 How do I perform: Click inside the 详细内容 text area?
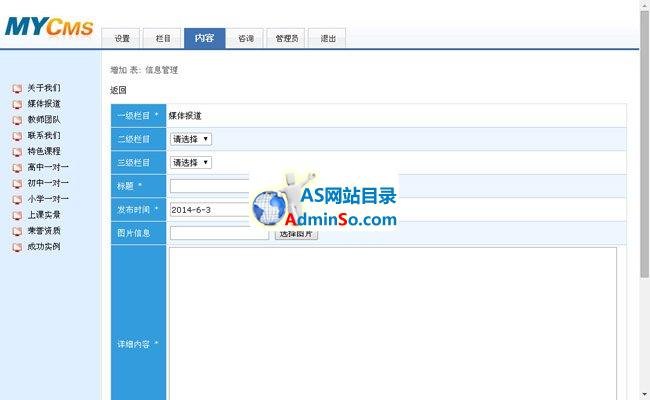393,323
